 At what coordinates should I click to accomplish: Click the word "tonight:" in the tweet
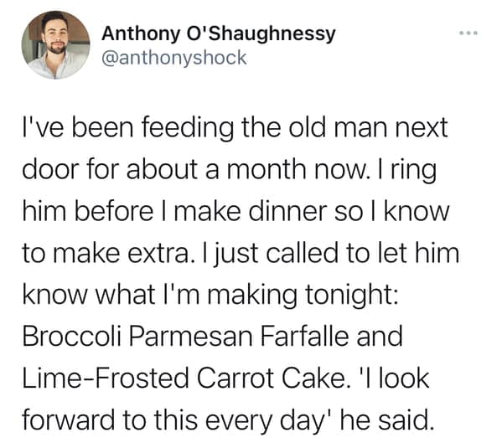tap(352, 296)
